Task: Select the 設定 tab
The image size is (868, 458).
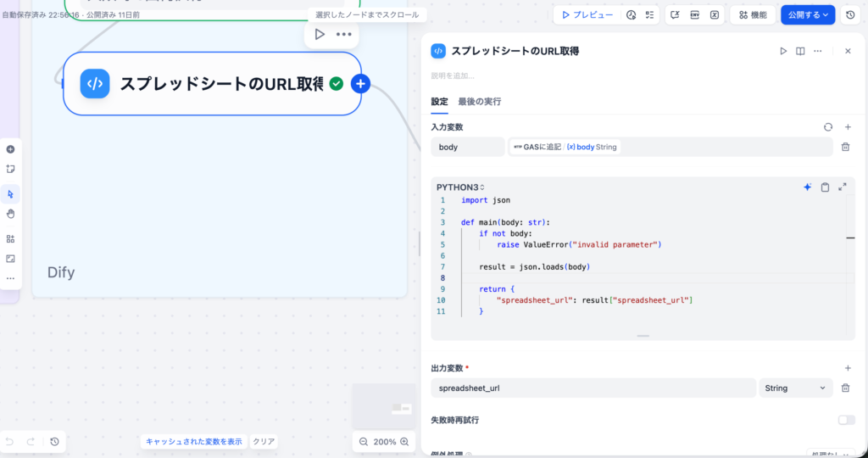Action: pos(439,102)
